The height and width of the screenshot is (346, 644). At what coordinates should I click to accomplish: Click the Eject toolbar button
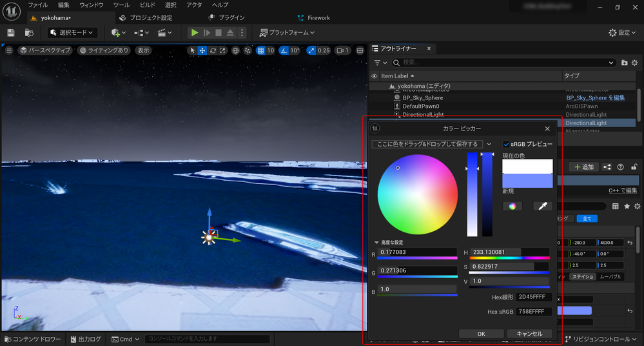pos(230,32)
